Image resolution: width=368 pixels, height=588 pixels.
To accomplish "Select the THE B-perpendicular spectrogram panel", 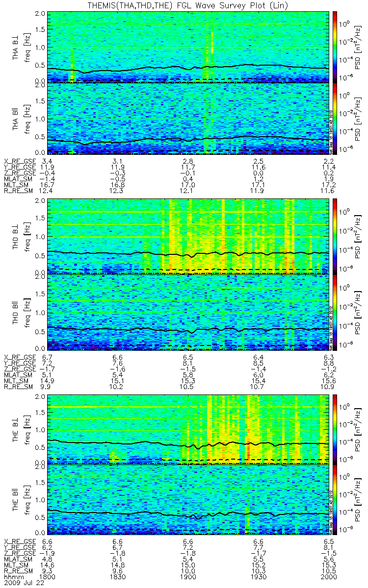I will pyautogui.click(x=188, y=429).
